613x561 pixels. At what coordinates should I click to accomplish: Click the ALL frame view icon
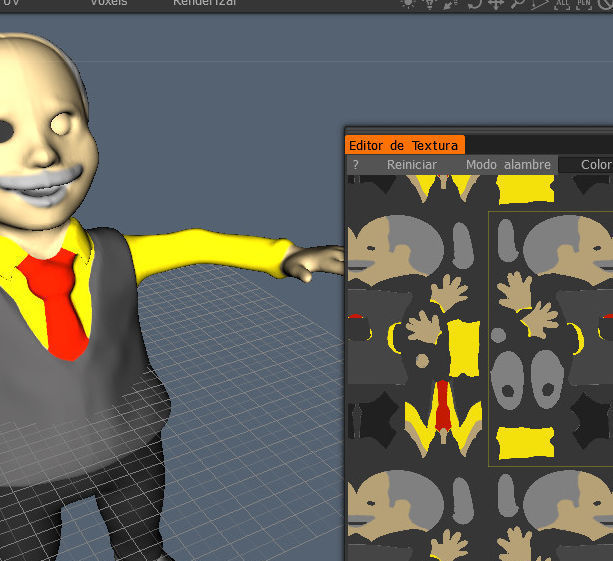click(562, 4)
